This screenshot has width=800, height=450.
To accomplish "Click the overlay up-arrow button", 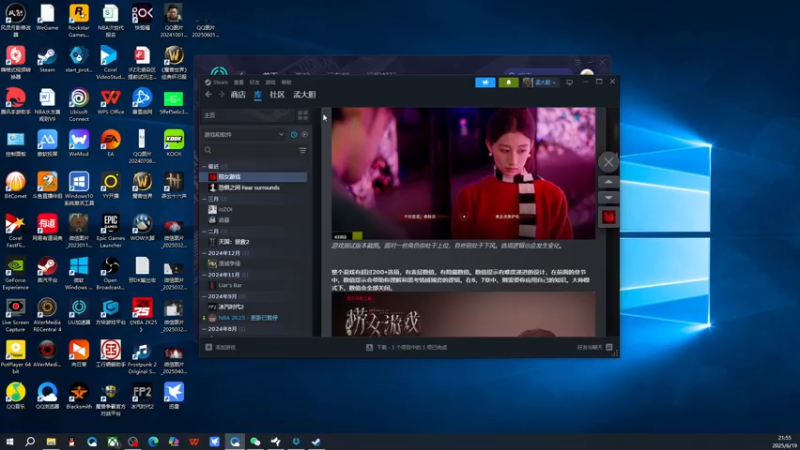I will 608,182.
